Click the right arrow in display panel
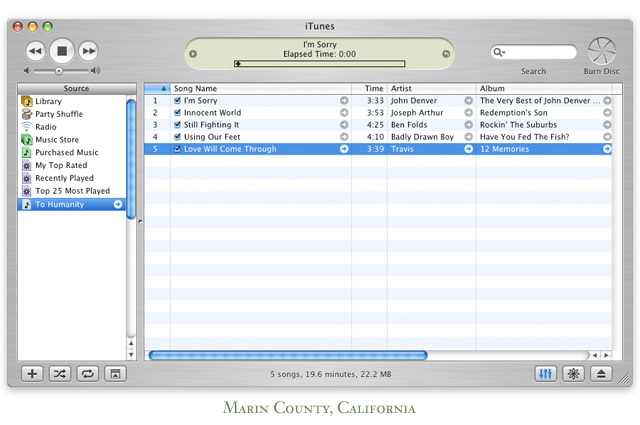This screenshot has width=640, height=425. [446, 54]
